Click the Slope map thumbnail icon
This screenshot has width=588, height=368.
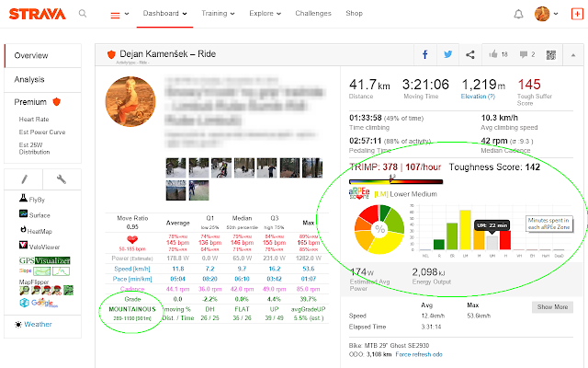41,271
